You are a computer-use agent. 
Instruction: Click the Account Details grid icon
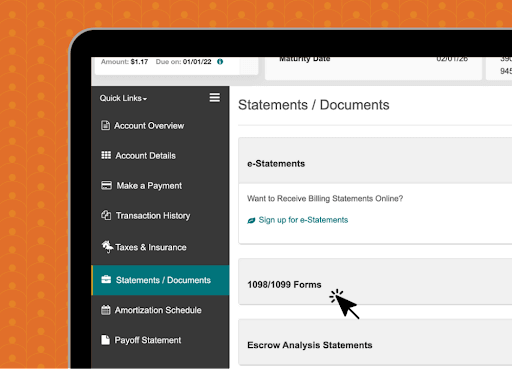[x=106, y=155]
